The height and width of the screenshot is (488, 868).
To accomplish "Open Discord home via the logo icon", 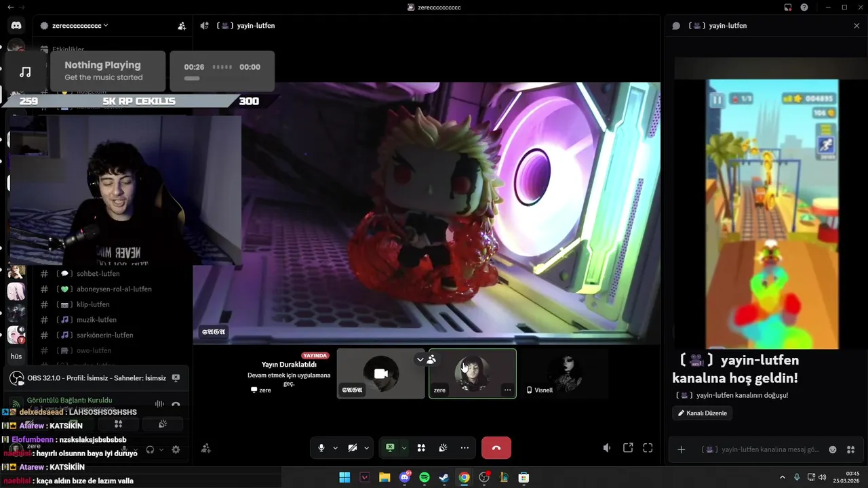I will pyautogui.click(x=16, y=26).
